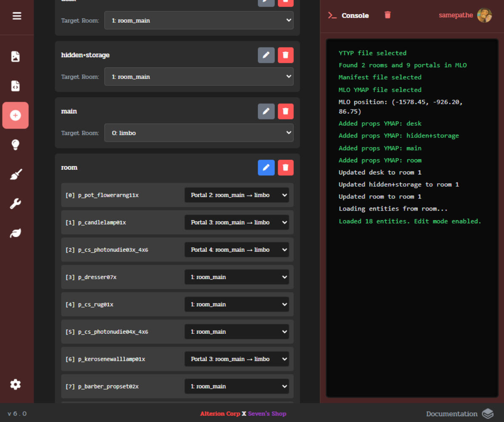Image resolution: width=504 pixels, height=422 pixels.
Task: Click the leaf sidebar icon
Action: (x=16, y=233)
